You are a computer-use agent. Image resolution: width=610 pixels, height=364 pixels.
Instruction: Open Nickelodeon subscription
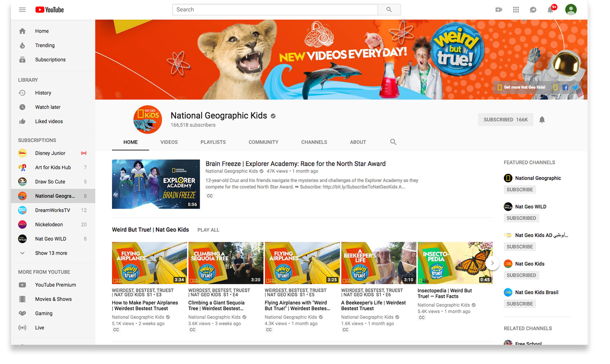click(53, 225)
